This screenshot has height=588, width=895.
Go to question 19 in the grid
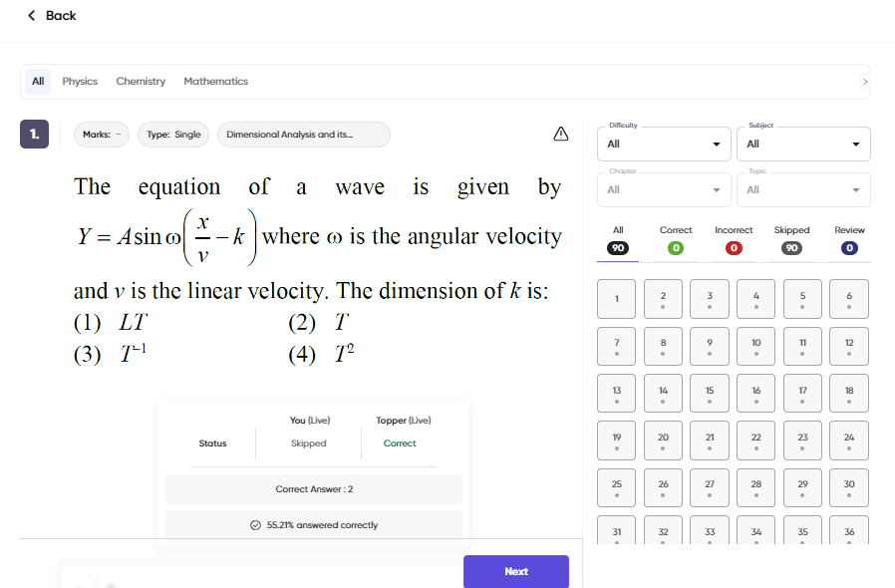click(617, 441)
